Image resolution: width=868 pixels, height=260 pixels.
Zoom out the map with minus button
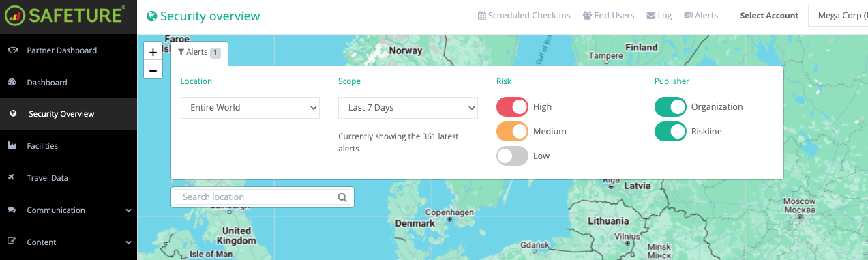point(153,70)
